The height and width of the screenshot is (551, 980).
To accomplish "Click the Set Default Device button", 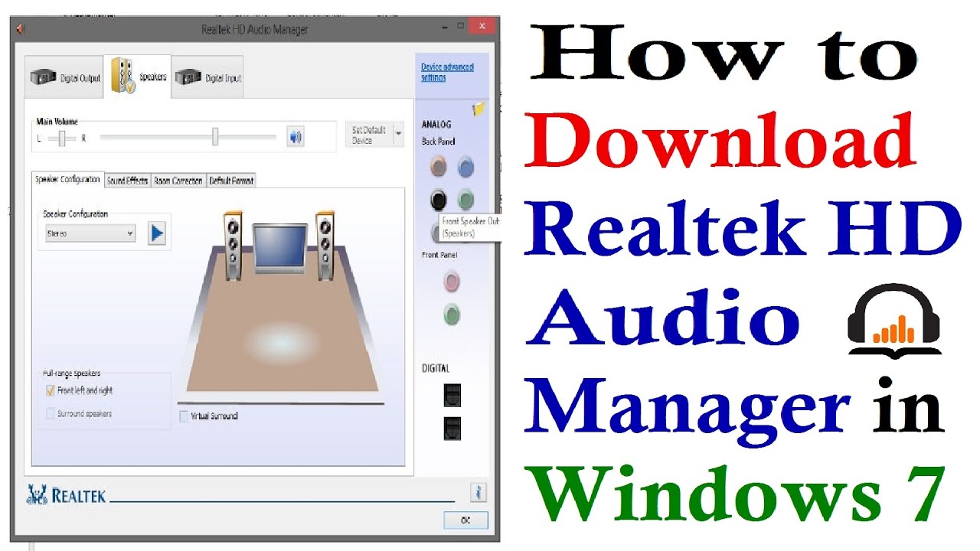I will coord(369,135).
